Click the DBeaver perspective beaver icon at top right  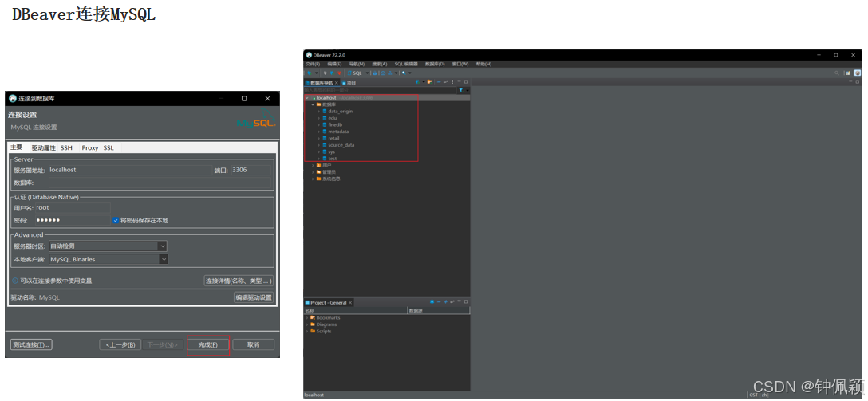tap(858, 73)
